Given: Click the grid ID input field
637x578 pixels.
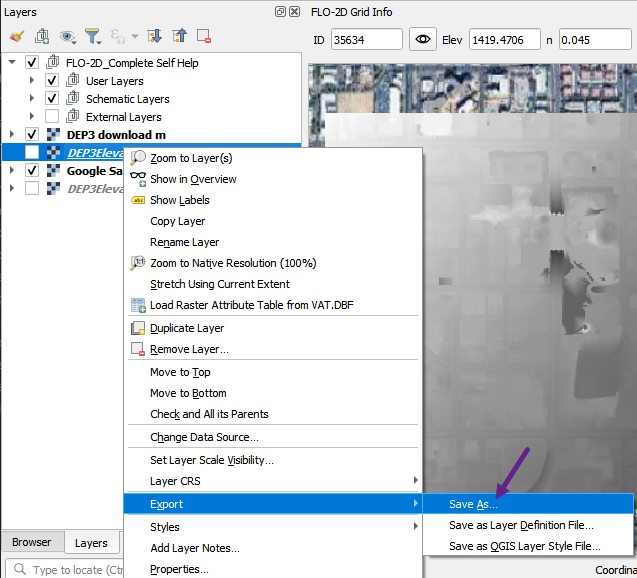Looking at the screenshot, I should (x=365, y=40).
